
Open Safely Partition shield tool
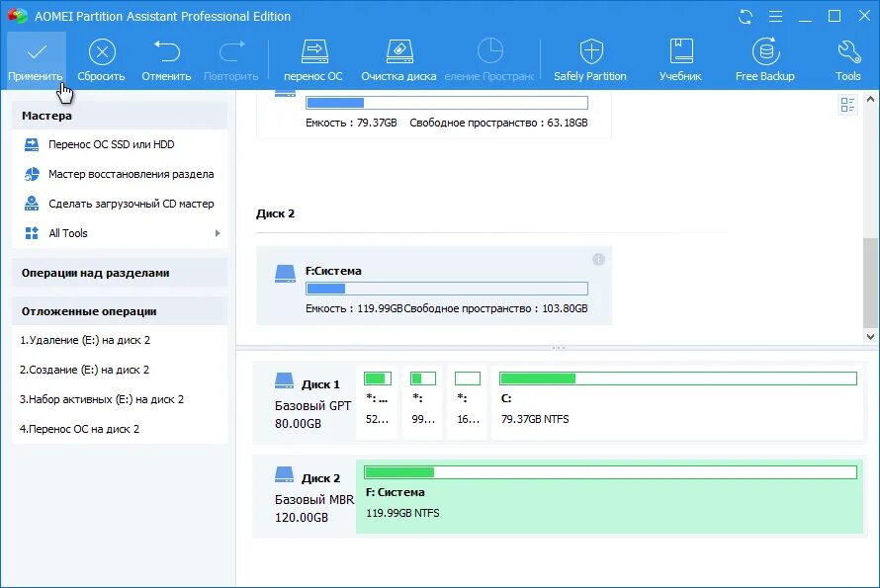pos(590,60)
